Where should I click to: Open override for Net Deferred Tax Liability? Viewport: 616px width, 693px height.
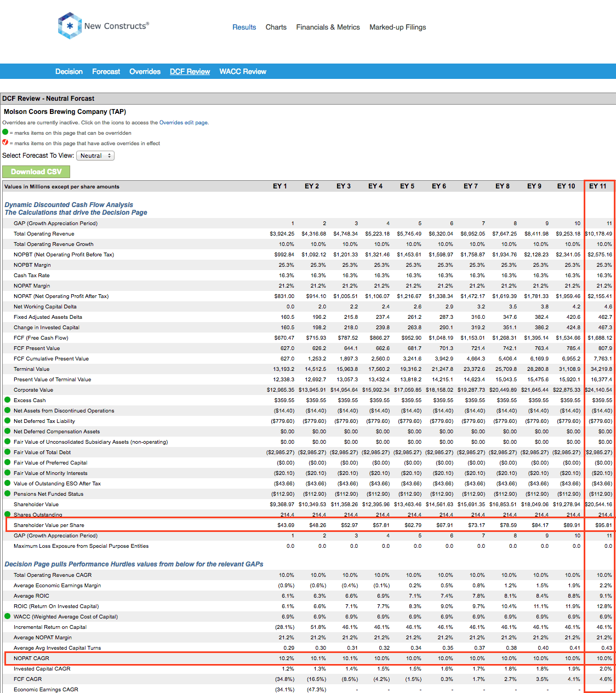click(x=8, y=421)
